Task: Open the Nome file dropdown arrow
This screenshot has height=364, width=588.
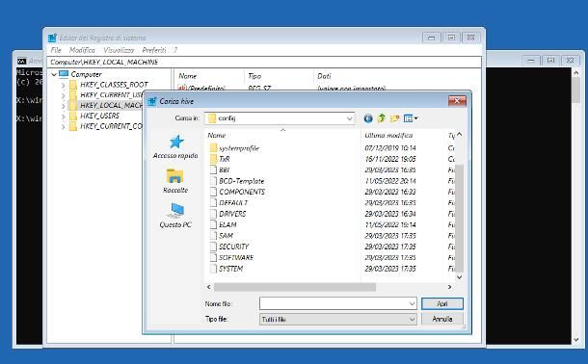Action: pyautogui.click(x=412, y=303)
